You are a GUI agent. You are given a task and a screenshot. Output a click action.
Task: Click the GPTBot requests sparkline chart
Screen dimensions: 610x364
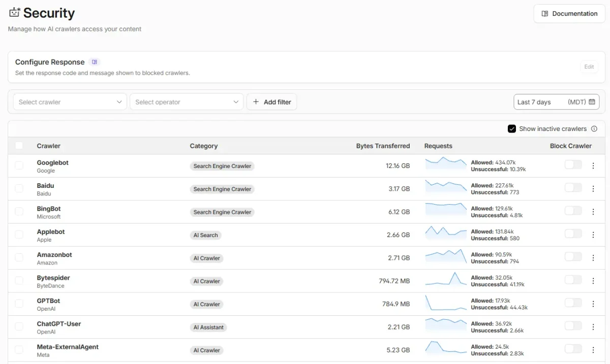tap(446, 303)
